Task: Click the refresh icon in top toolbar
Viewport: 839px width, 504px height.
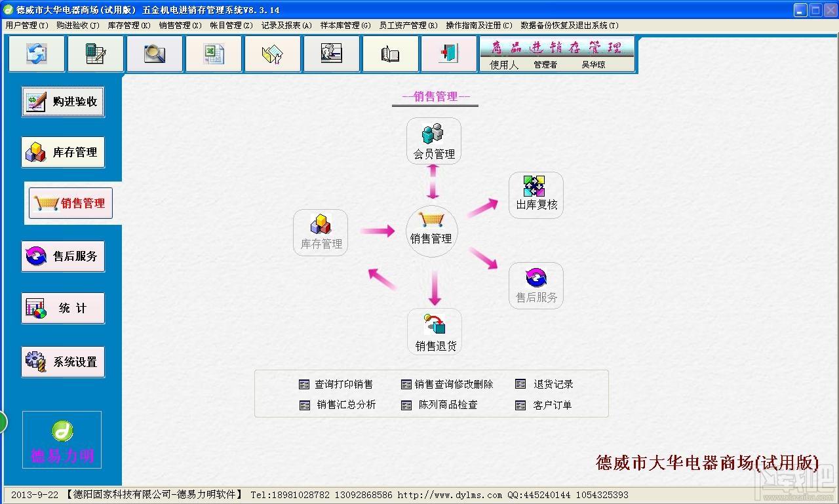Action: tap(37, 54)
